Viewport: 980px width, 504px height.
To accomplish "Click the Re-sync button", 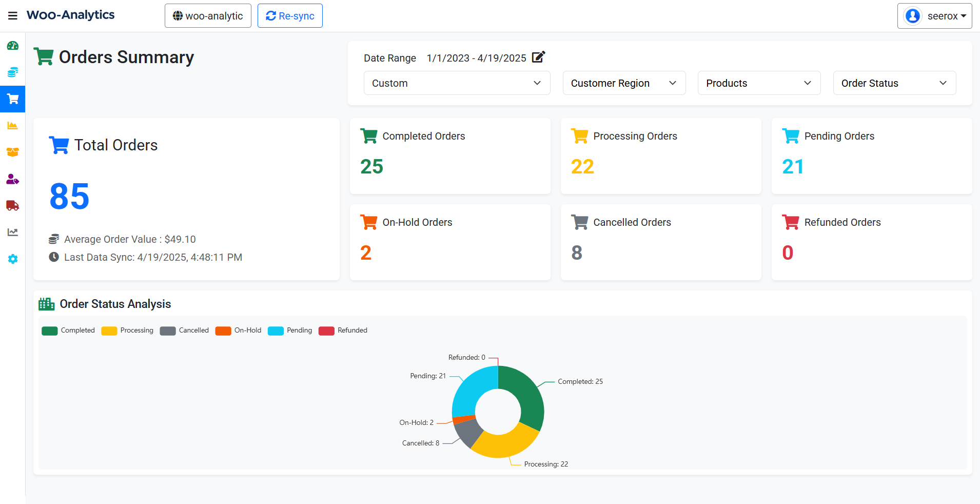I will click(x=290, y=16).
